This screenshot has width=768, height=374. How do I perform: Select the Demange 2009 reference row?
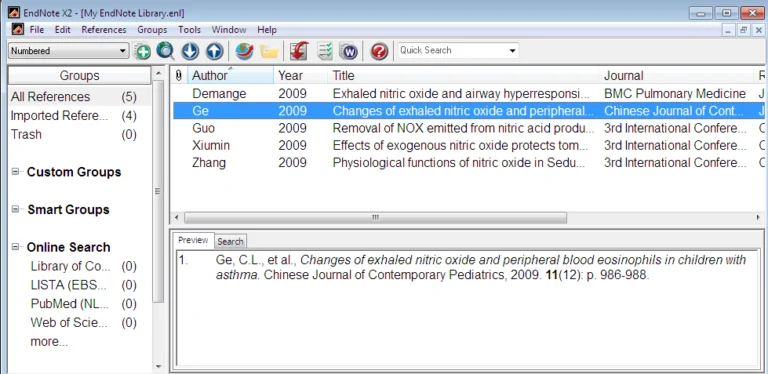[468, 94]
